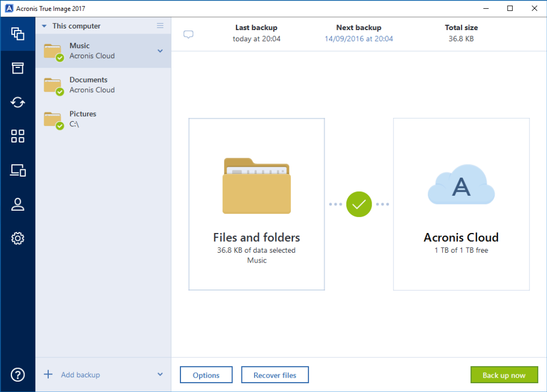Open the Backup section in sidebar
The height and width of the screenshot is (392, 547).
pos(18,34)
